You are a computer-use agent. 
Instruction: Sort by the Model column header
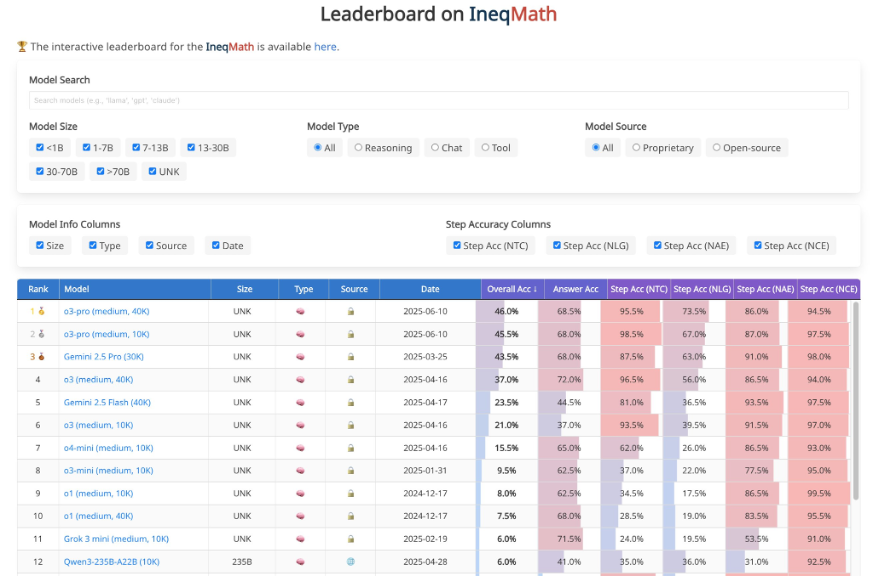point(135,289)
